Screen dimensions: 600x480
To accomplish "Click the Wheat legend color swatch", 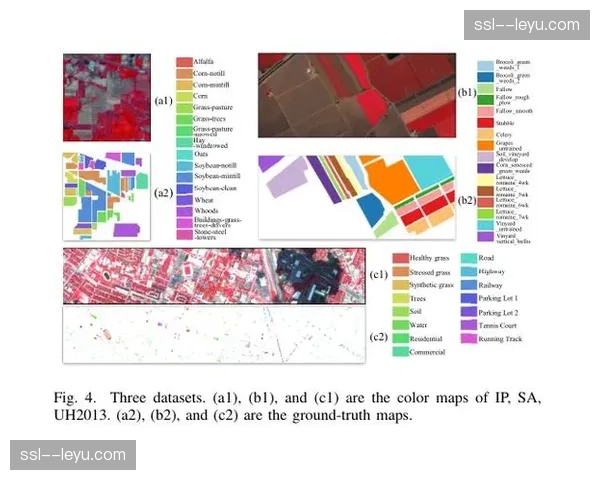I will [185, 199].
